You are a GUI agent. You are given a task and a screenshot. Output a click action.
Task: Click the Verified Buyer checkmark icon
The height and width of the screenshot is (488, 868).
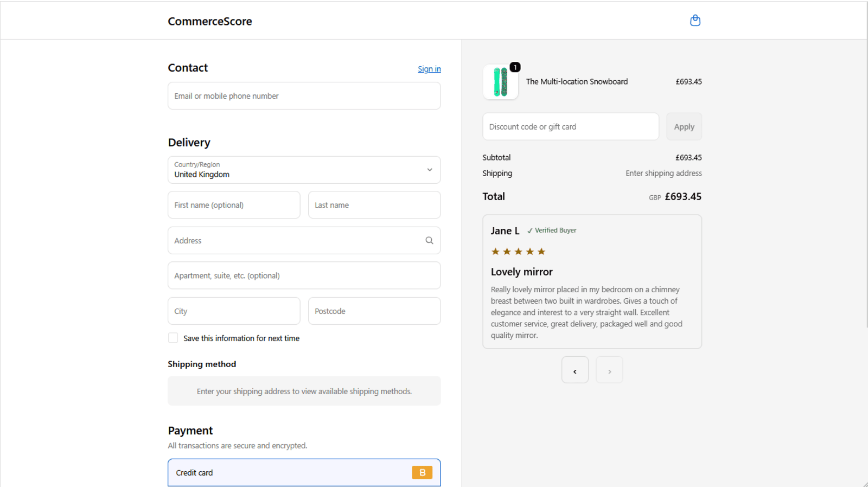click(x=530, y=230)
